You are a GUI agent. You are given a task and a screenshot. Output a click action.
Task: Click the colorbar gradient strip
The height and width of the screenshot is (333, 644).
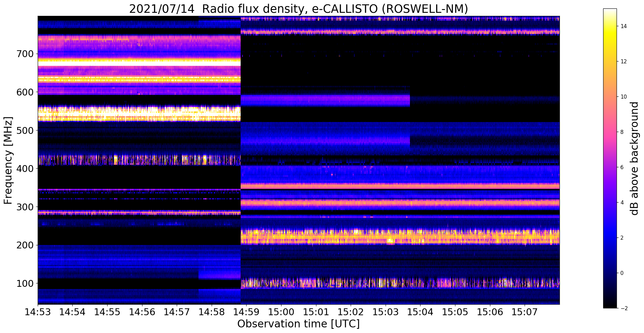(610, 158)
